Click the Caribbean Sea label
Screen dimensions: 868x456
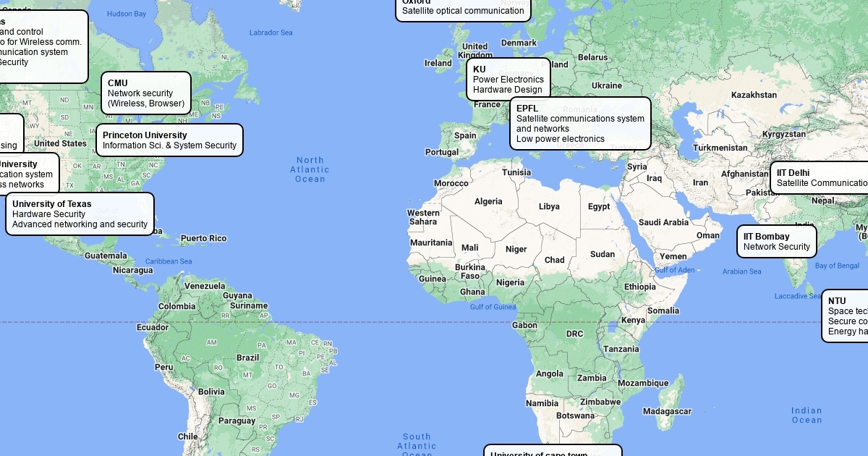click(169, 261)
